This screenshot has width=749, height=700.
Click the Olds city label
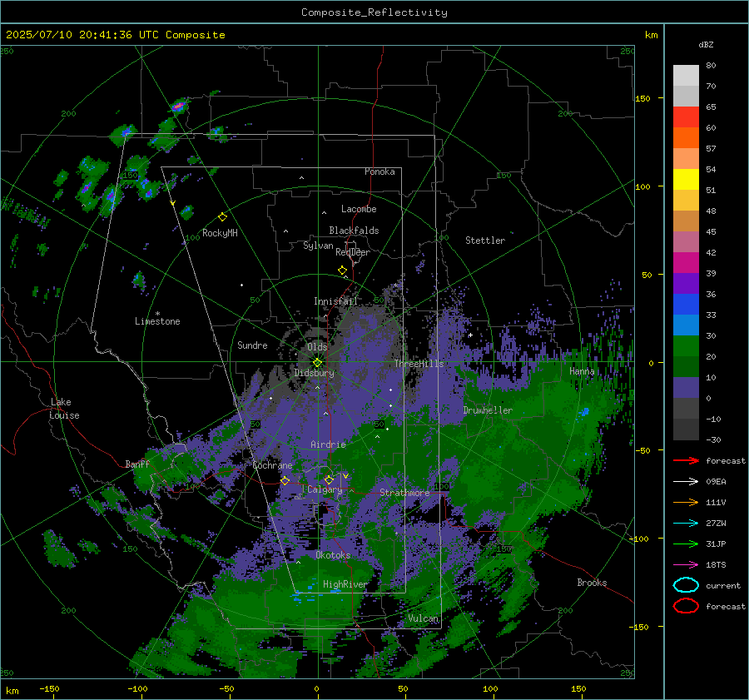[317, 347]
